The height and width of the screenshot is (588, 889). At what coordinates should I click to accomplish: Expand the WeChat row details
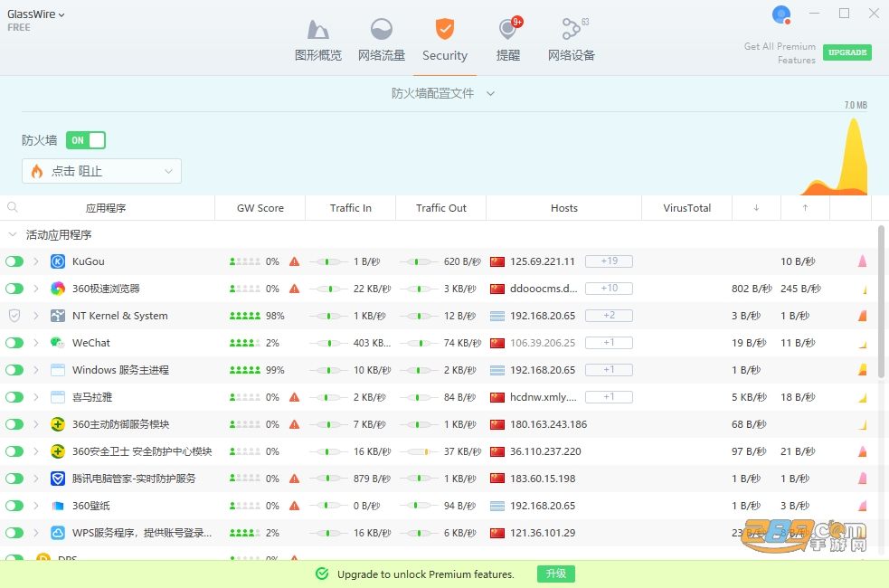[x=36, y=343]
